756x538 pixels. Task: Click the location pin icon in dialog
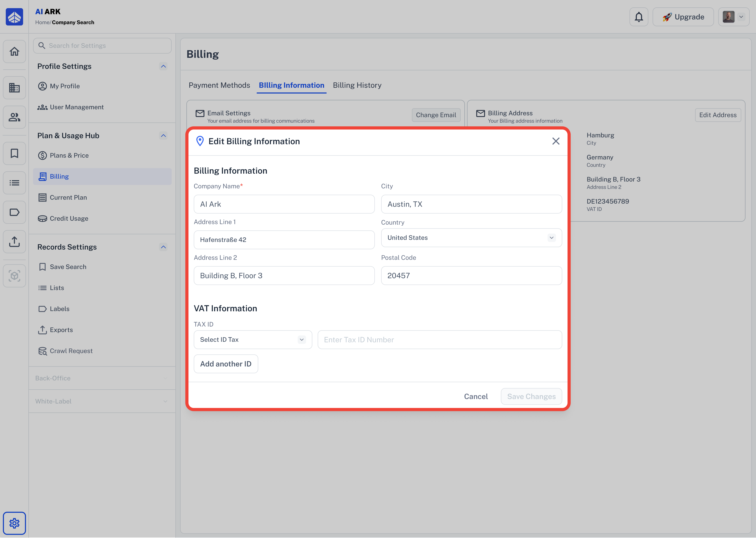pos(200,141)
